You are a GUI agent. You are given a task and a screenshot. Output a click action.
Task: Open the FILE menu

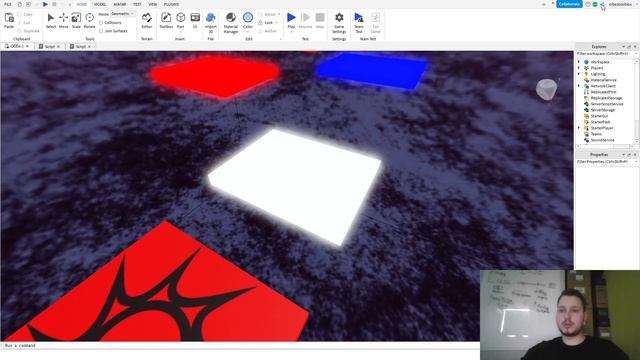pos(7,4)
